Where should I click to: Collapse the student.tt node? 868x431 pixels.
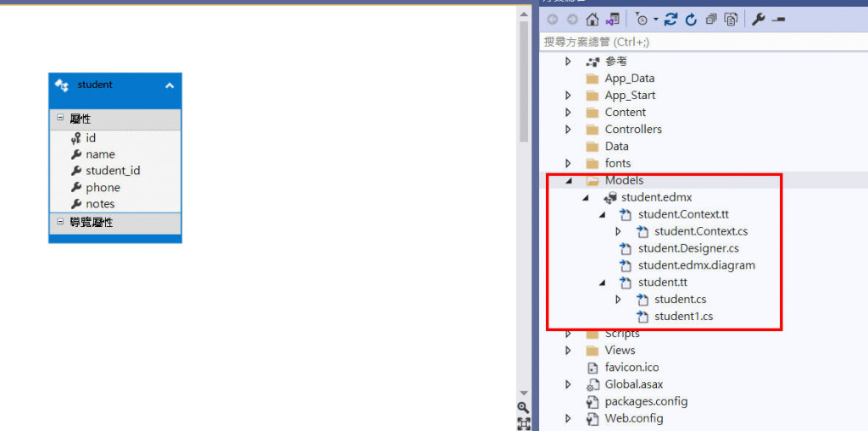click(x=603, y=282)
